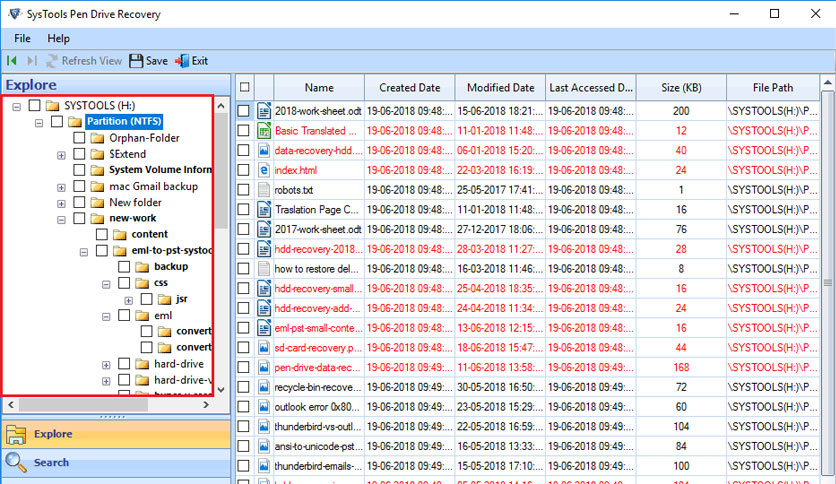Sort by Created Date column header
The height and width of the screenshot is (484, 836).
(409, 87)
